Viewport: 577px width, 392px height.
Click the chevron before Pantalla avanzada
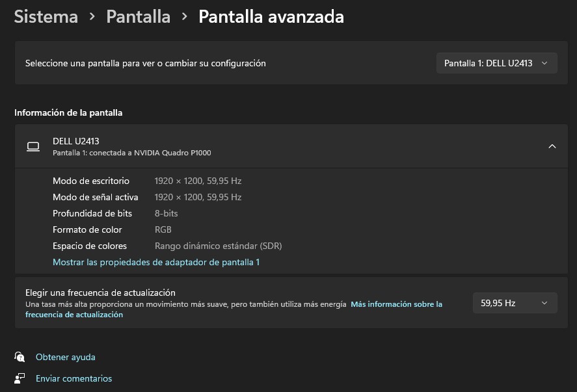185,16
